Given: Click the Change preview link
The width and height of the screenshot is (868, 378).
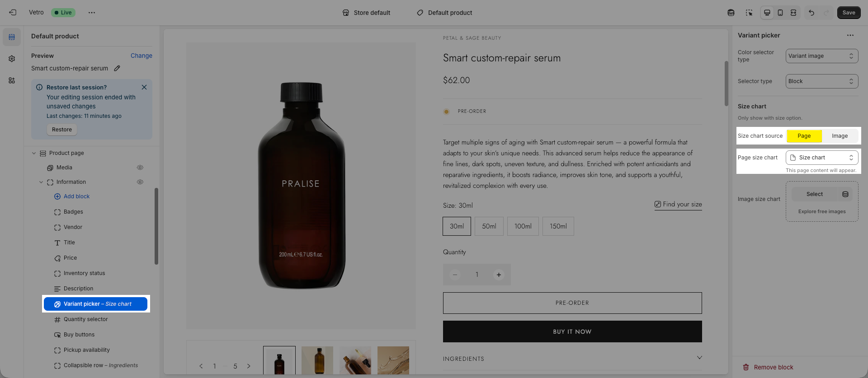Looking at the screenshot, I should (x=141, y=56).
